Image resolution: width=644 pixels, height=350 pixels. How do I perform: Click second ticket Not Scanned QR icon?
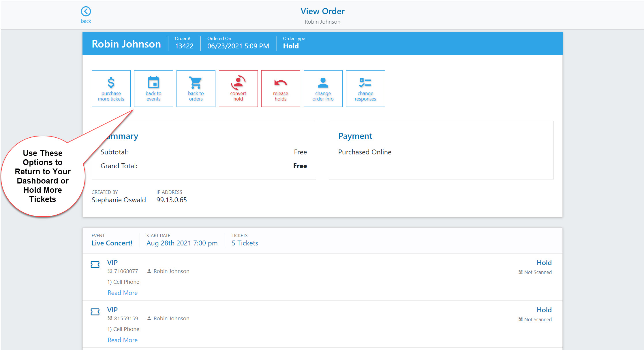[x=520, y=319]
